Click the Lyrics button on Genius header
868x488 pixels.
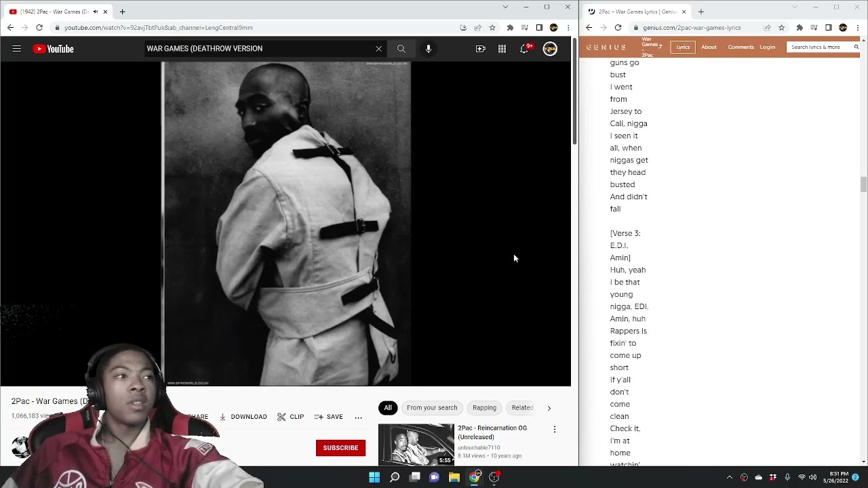(x=683, y=47)
